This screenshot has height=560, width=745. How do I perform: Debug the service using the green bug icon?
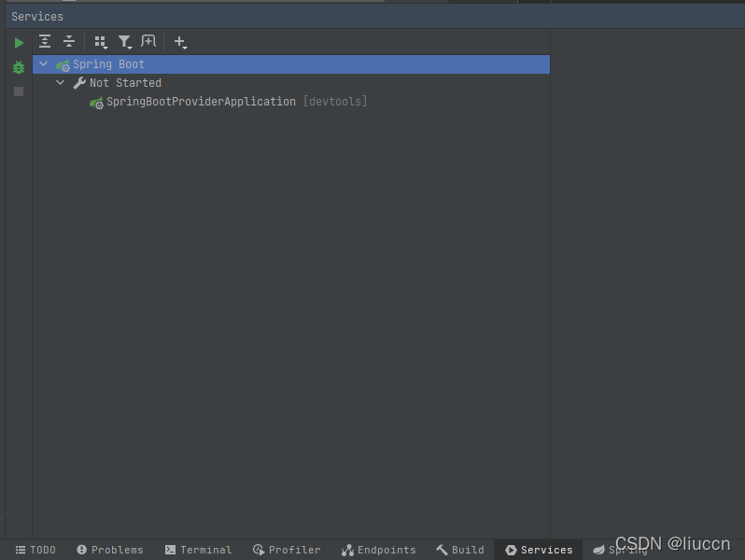pyautogui.click(x=19, y=67)
